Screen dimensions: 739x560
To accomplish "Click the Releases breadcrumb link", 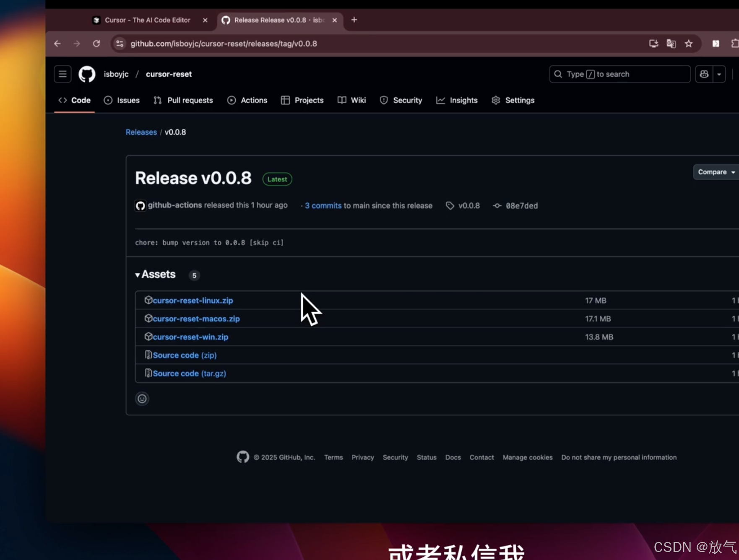I will [x=141, y=132].
